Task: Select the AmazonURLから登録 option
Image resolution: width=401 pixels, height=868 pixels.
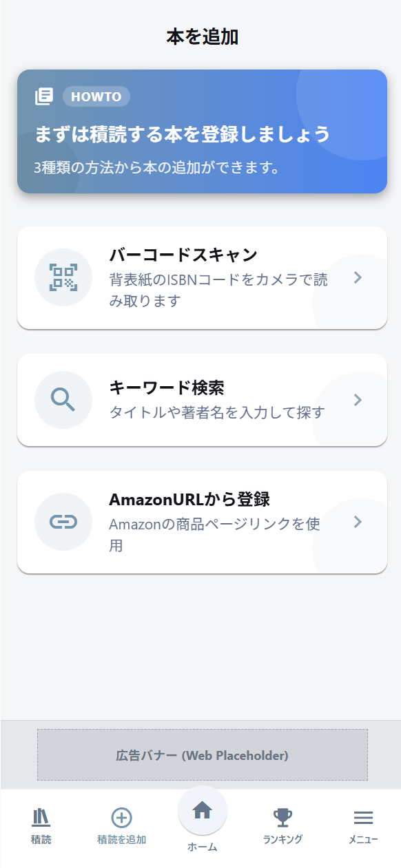Action: coord(200,522)
